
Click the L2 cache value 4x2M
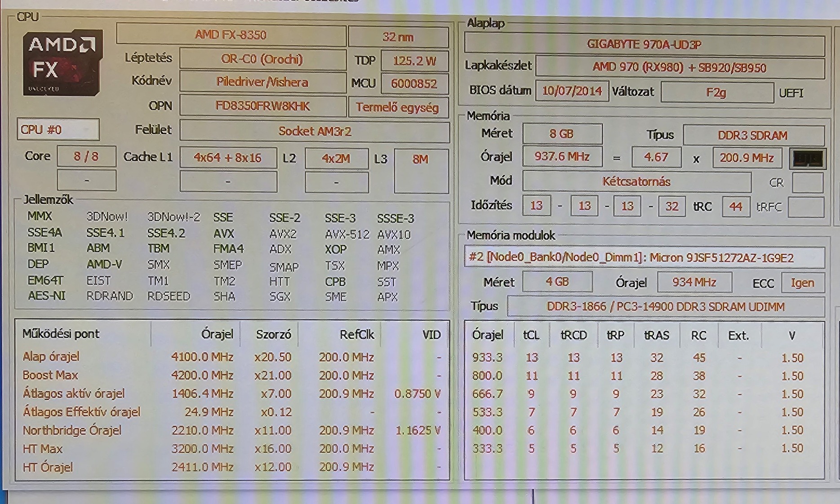336,159
